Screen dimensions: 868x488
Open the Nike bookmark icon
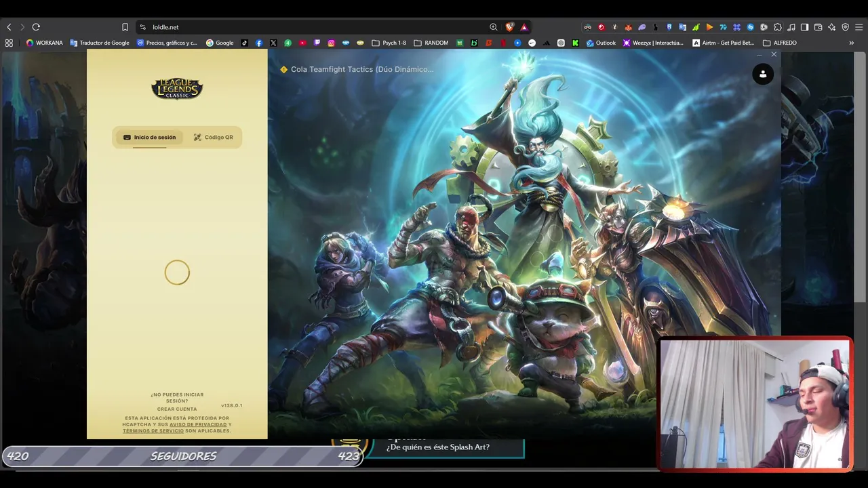[x=532, y=43]
